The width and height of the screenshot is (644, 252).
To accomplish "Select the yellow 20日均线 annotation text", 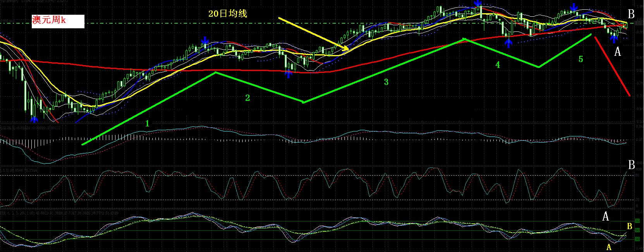I will pos(227,14).
